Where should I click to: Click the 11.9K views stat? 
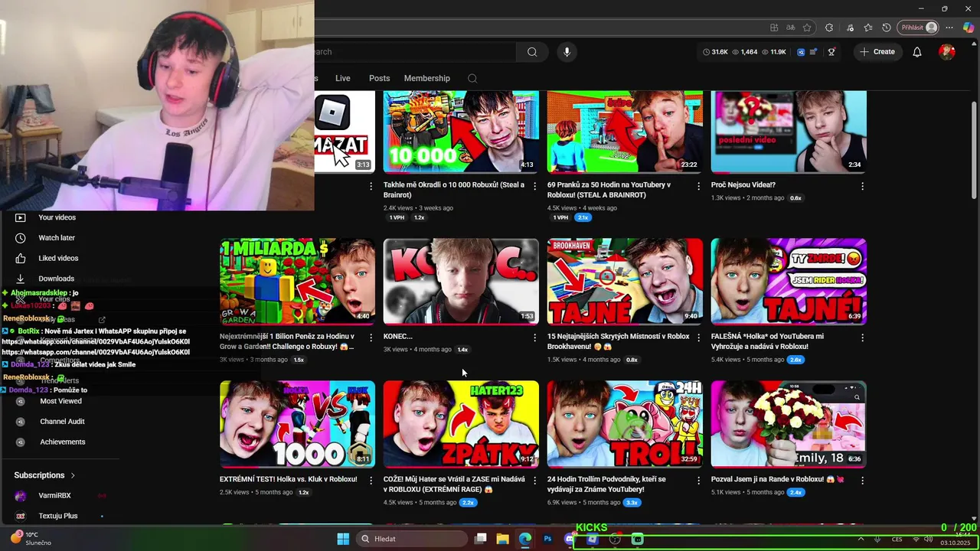coord(774,52)
